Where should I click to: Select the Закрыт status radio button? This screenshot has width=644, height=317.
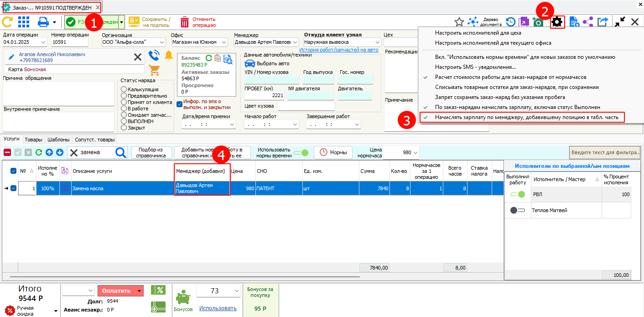[124, 128]
